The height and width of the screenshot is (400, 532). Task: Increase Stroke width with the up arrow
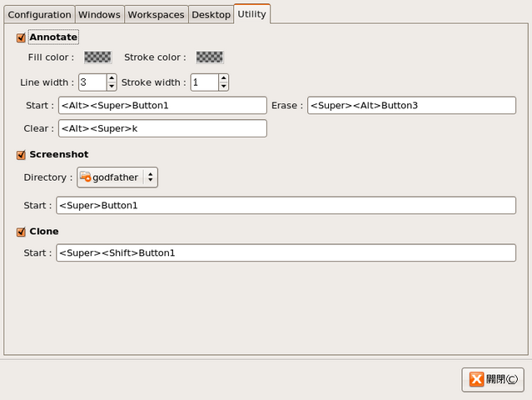(224, 78)
